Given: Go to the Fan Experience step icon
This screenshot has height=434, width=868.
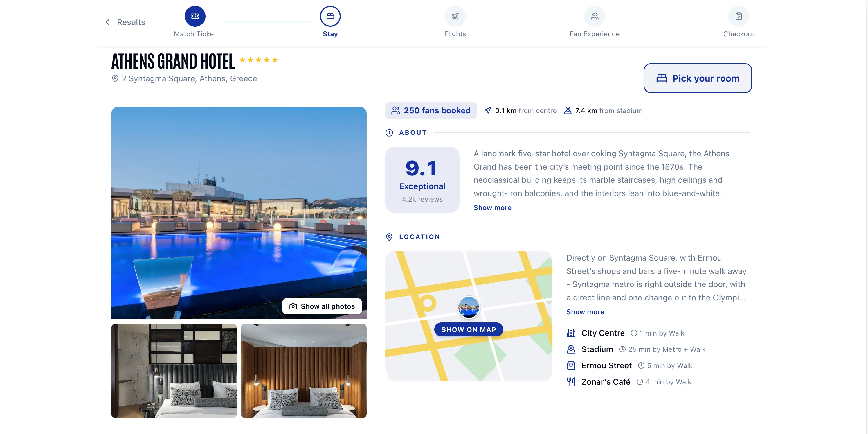Looking at the screenshot, I should [595, 16].
